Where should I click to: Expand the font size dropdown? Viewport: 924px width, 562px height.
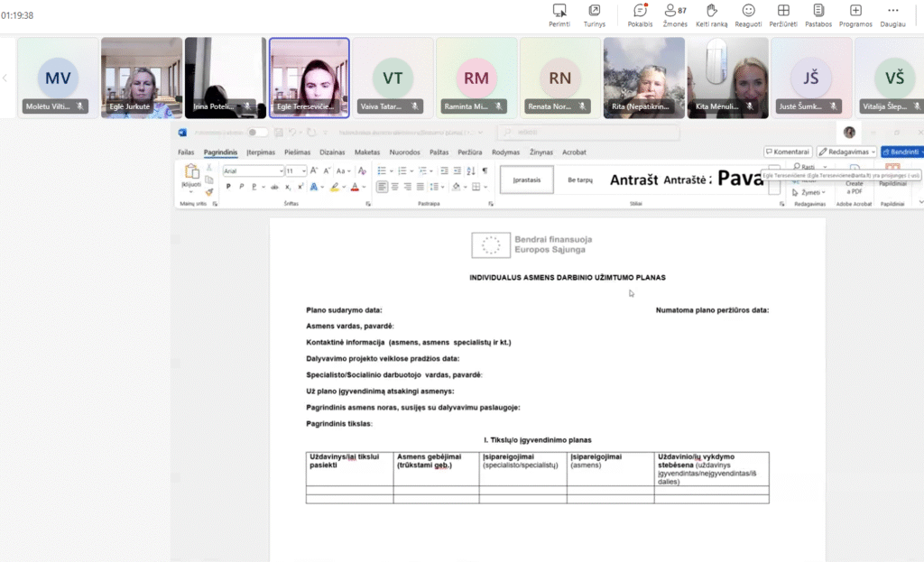pyautogui.click(x=304, y=170)
